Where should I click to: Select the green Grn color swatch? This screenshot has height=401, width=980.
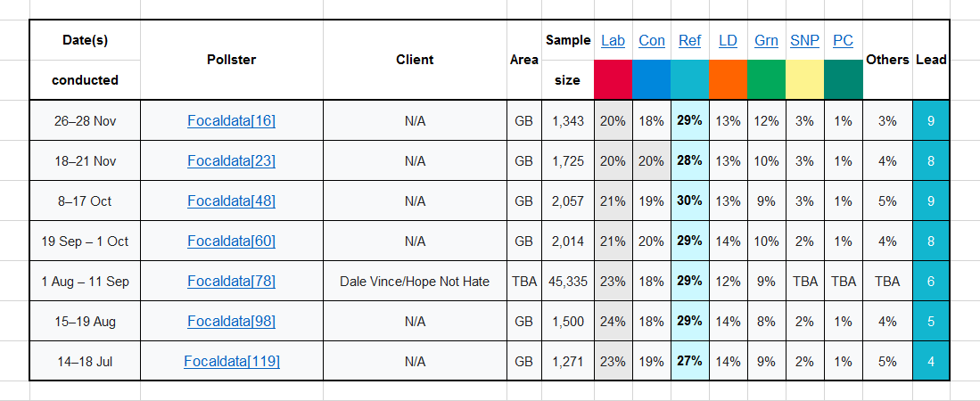tap(766, 79)
